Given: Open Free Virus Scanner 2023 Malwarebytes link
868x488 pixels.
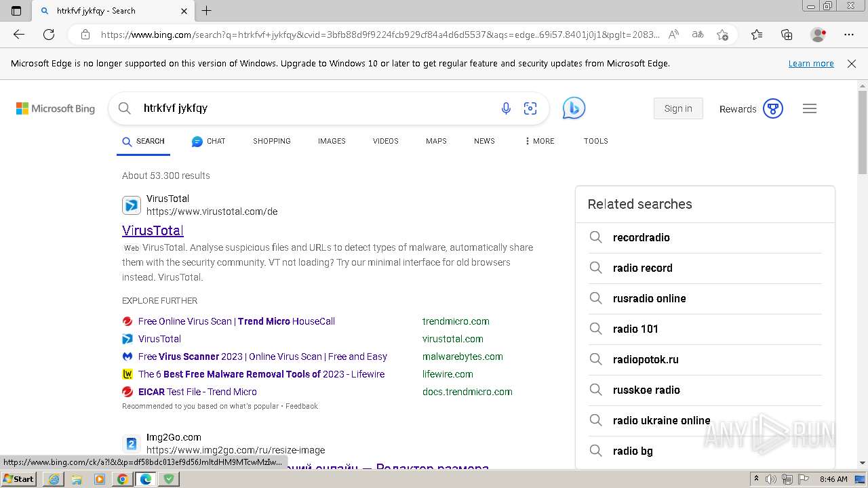Looking at the screenshot, I should [x=262, y=357].
